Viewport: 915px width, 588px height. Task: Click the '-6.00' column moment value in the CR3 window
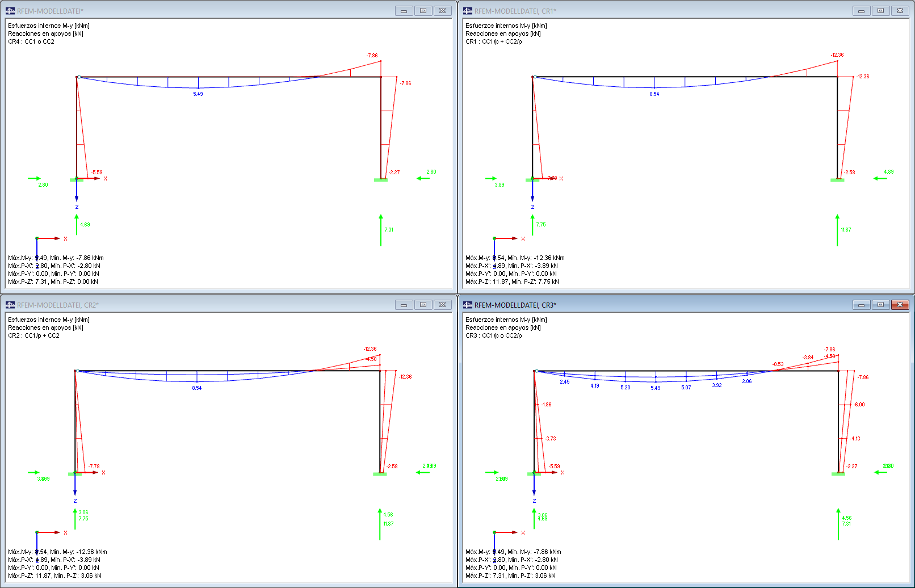tap(859, 405)
